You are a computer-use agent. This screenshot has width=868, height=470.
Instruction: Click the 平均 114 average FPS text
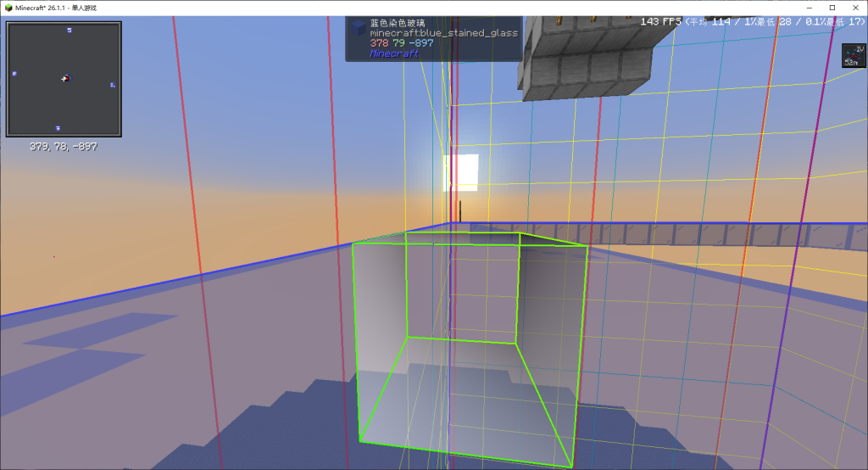709,21
